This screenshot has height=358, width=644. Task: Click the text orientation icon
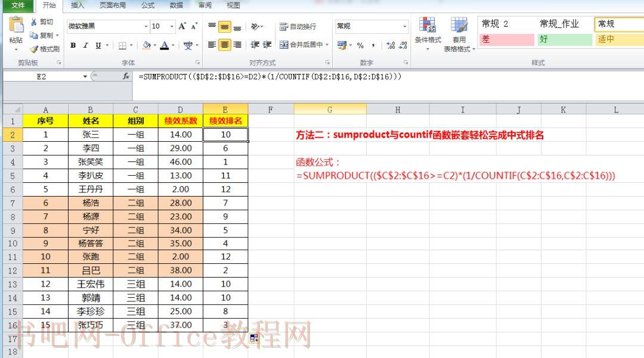255,27
